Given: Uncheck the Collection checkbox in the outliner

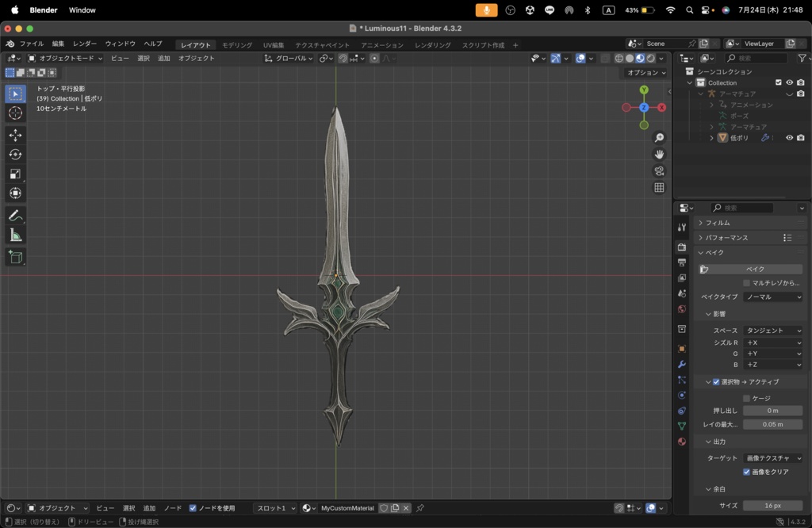Looking at the screenshot, I should tap(779, 82).
